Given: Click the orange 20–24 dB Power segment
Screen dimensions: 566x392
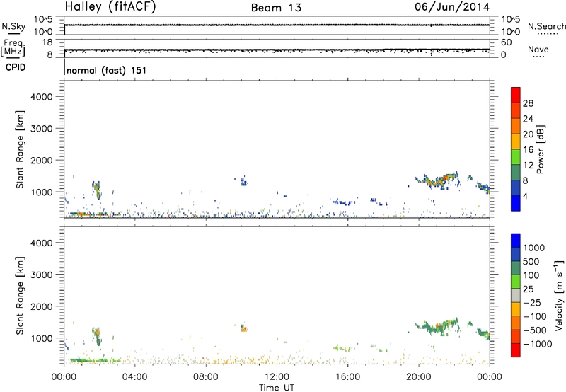Looking at the screenshot, I should coord(516,126).
